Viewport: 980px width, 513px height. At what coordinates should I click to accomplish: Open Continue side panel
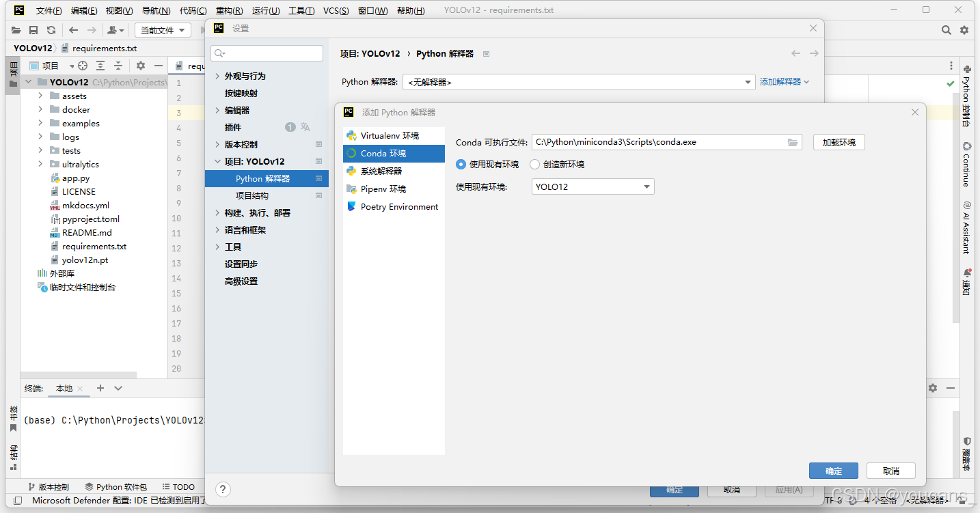966,165
